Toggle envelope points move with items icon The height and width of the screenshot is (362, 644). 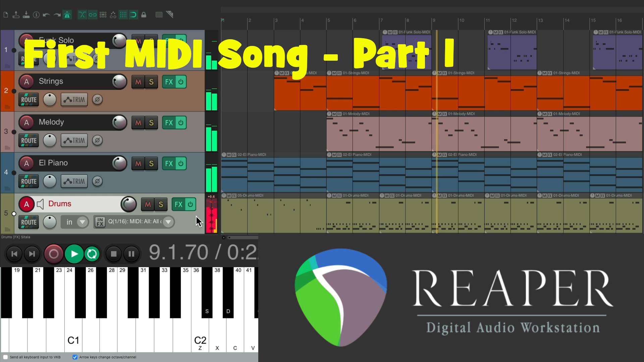tap(113, 15)
